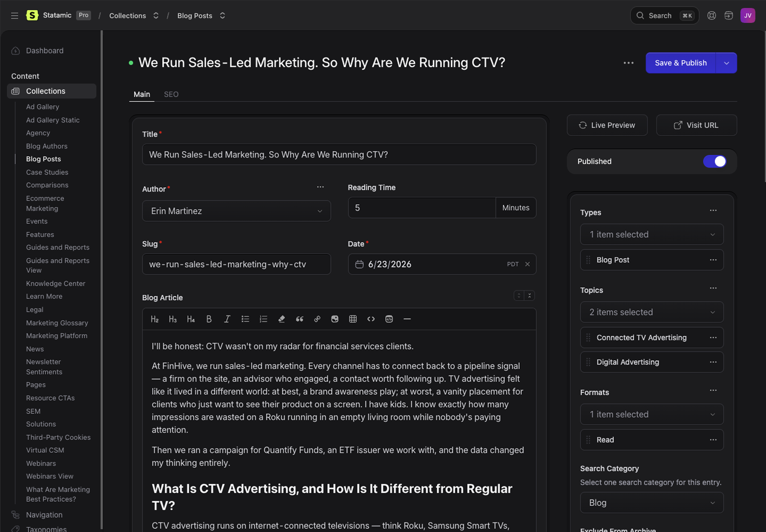Open the Types dropdown with 1 item selected
This screenshot has height=532, width=766.
652,235
